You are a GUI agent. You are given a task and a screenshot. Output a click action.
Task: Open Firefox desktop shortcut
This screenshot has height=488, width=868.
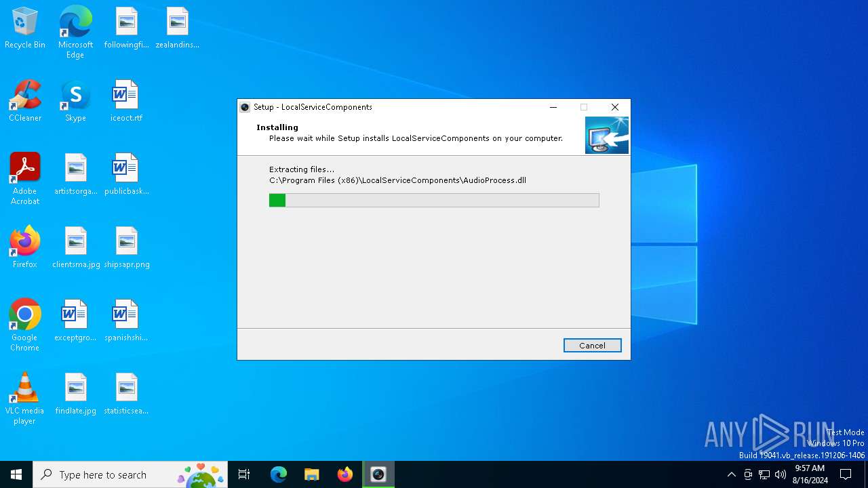pos(25,248)
